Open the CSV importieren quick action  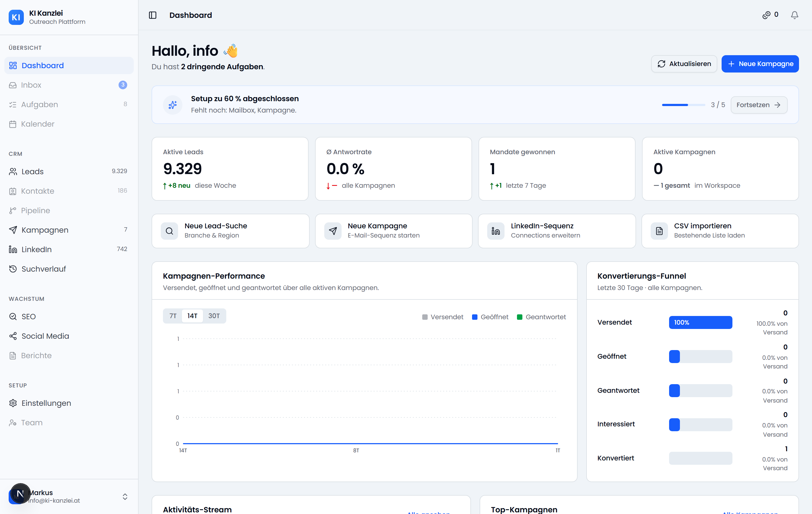tap(720, 231)
